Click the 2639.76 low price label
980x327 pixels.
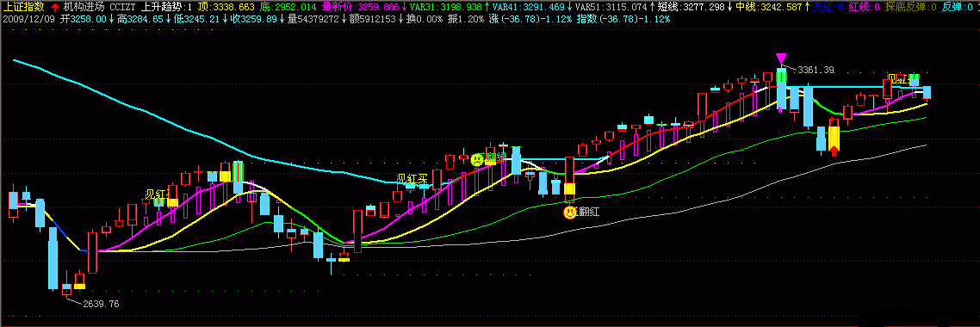click(101, 304)
